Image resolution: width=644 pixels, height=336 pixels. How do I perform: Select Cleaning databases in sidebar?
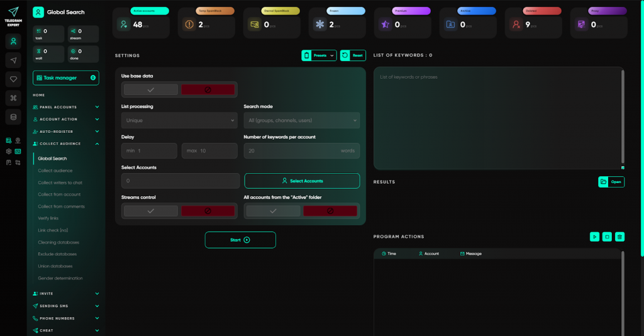coord(58,242)
